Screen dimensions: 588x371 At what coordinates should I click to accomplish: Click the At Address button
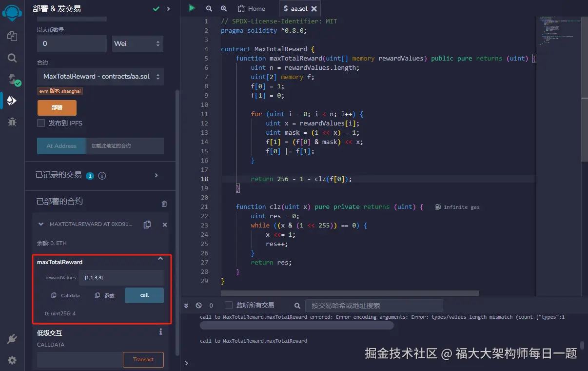pos(61,146)
